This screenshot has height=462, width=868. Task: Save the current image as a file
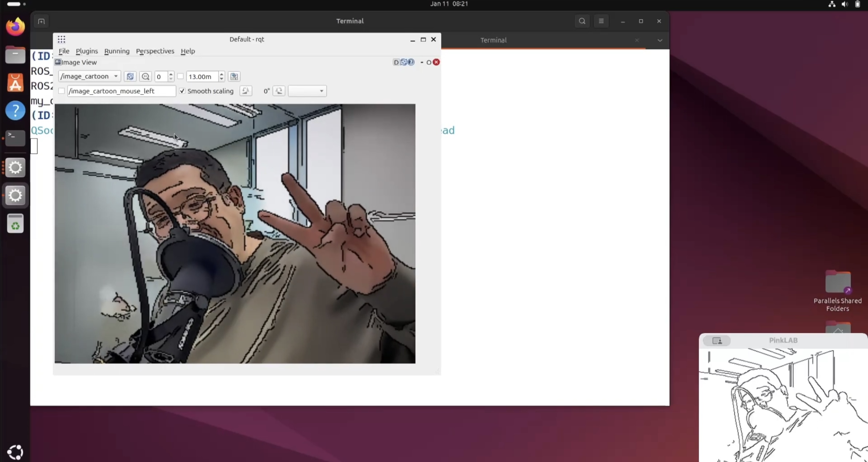coord(234,76)
